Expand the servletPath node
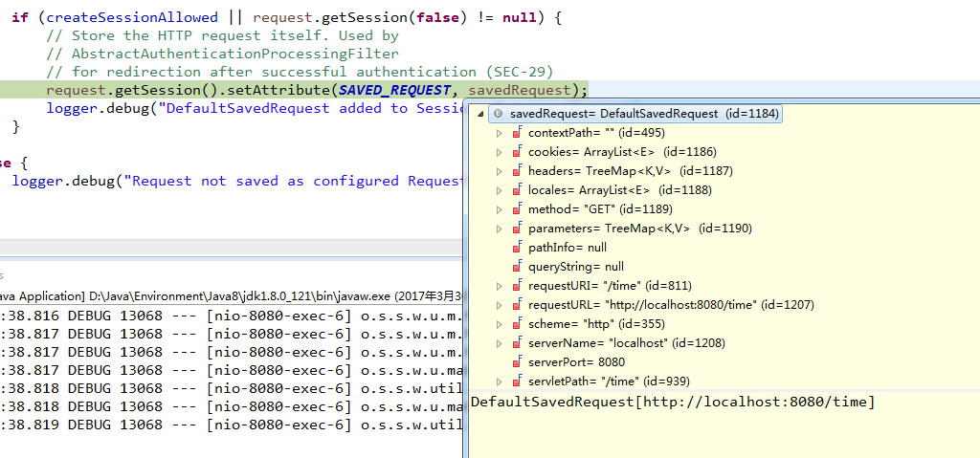The height and width of the screenshot is (458, 980). [x=499, y=382]
